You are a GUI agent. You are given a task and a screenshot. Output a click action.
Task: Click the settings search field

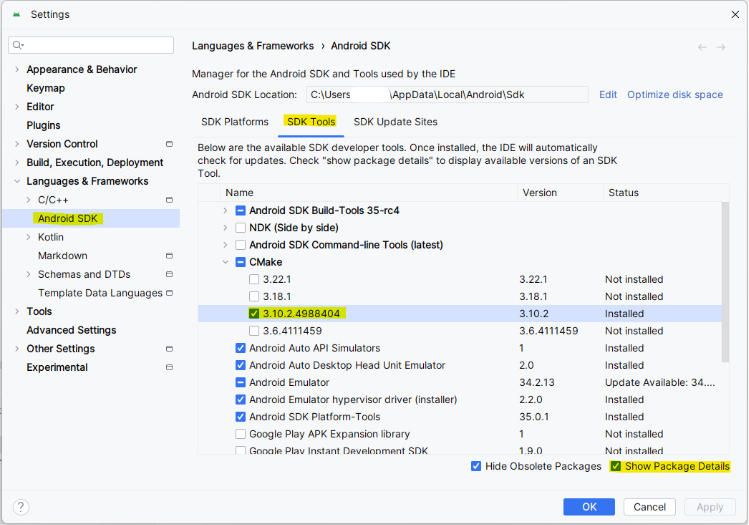pos(91,45)
